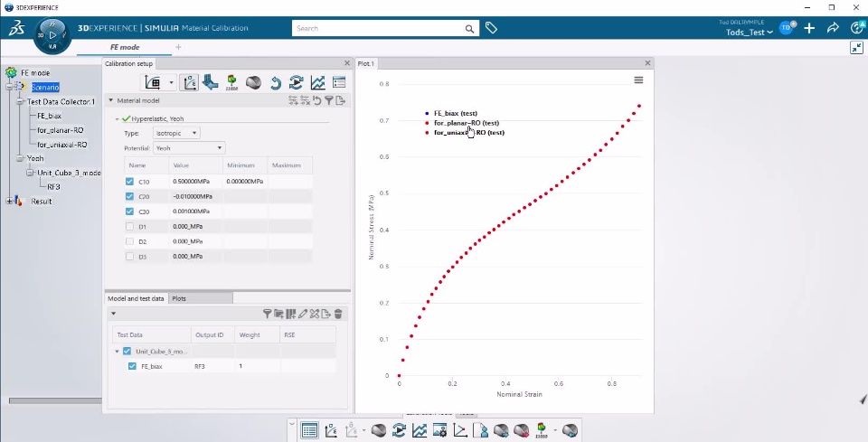Toggle the C30 parameter checkbox
The height and width of the screenshot is (442, 868).
click(129, 212)
